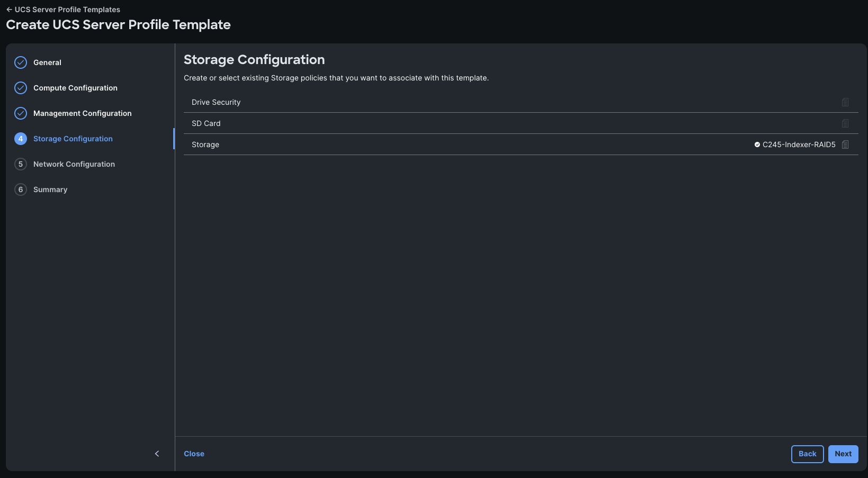
Task: Click the Storage Configuration sidebar entry
Action: 73,138
